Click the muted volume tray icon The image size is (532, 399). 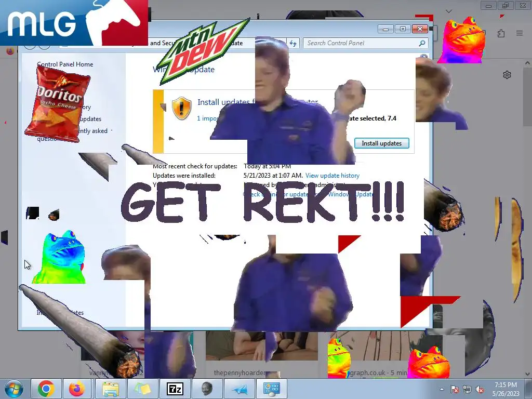click(x=480, y=389)
